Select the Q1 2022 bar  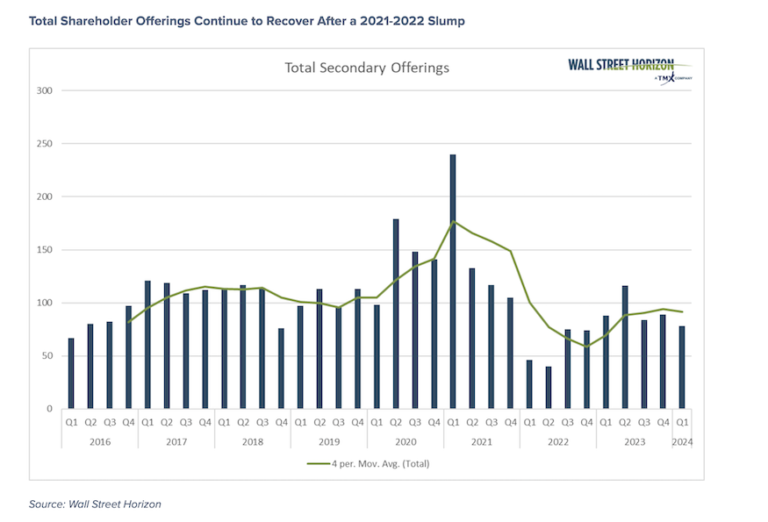click(x=529, y=384)
